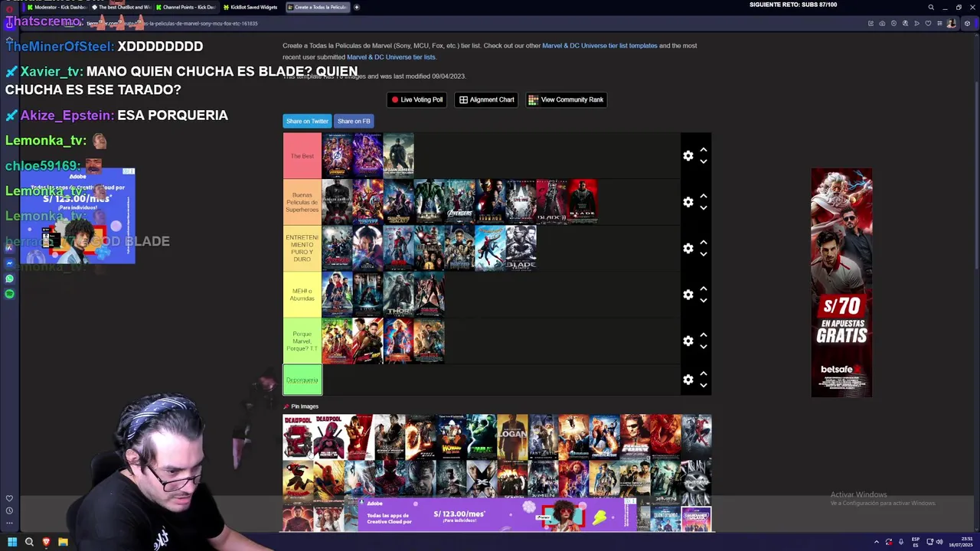
Task: Open a new browser tab with plus button
Action: pos(356,7)
